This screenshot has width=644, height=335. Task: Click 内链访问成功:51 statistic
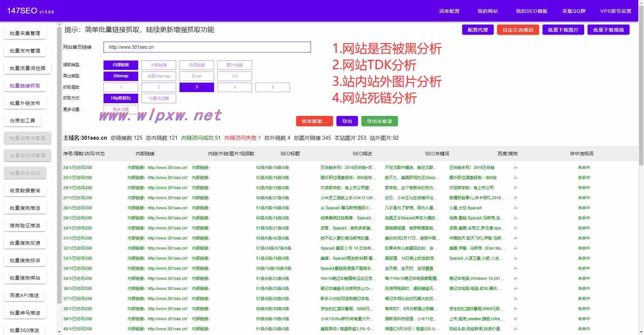click(201, 138)
